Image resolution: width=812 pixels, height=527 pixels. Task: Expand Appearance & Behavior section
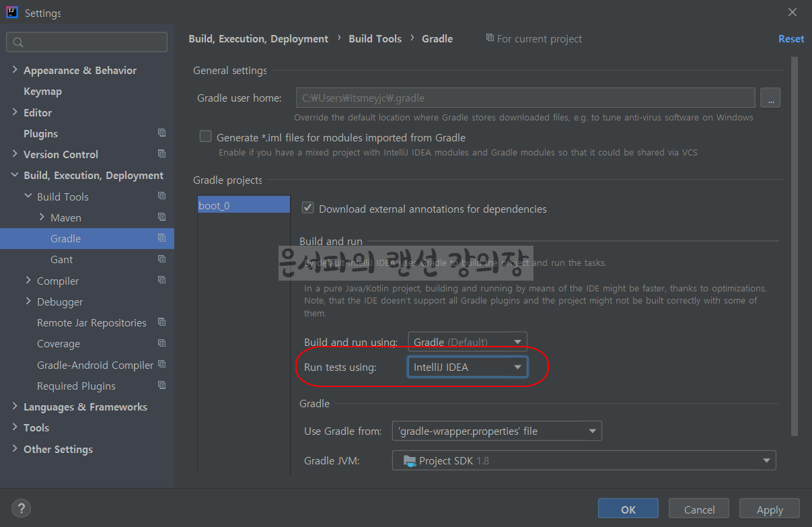[x=15, y=69]
